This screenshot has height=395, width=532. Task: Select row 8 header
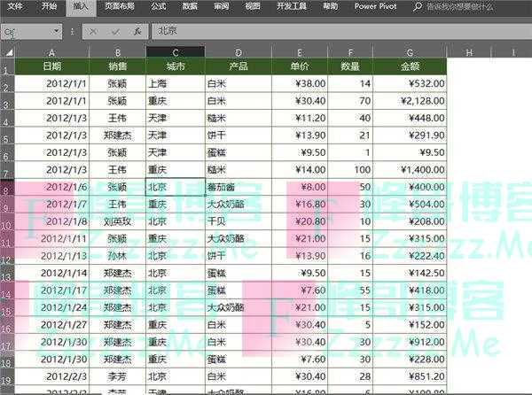7,190
